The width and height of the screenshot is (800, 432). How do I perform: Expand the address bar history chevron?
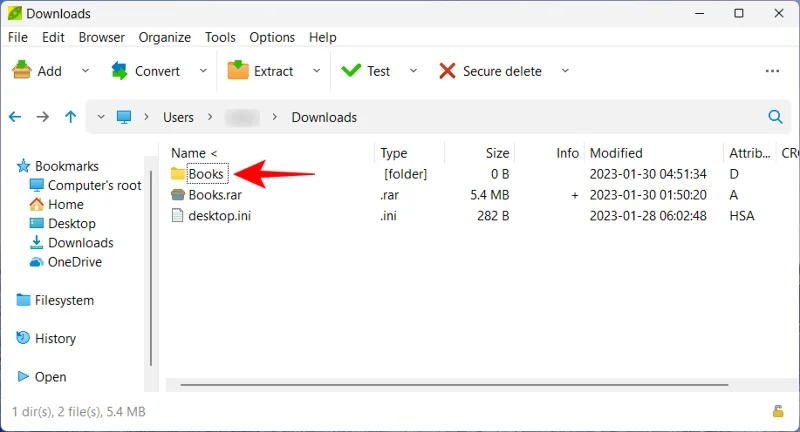point(100,117)
